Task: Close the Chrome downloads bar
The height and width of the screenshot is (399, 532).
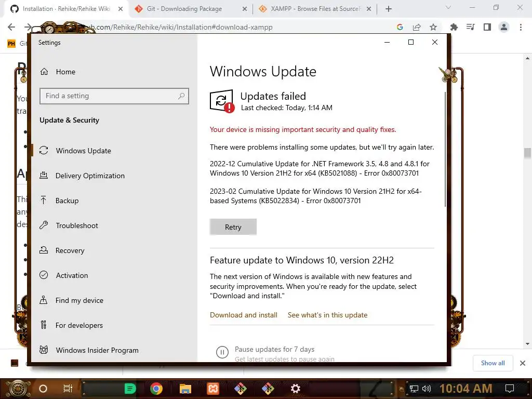Action: tap(523, 363)
